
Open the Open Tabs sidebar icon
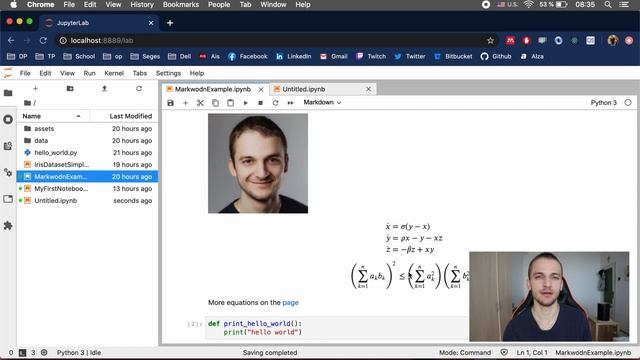[8, 199]
